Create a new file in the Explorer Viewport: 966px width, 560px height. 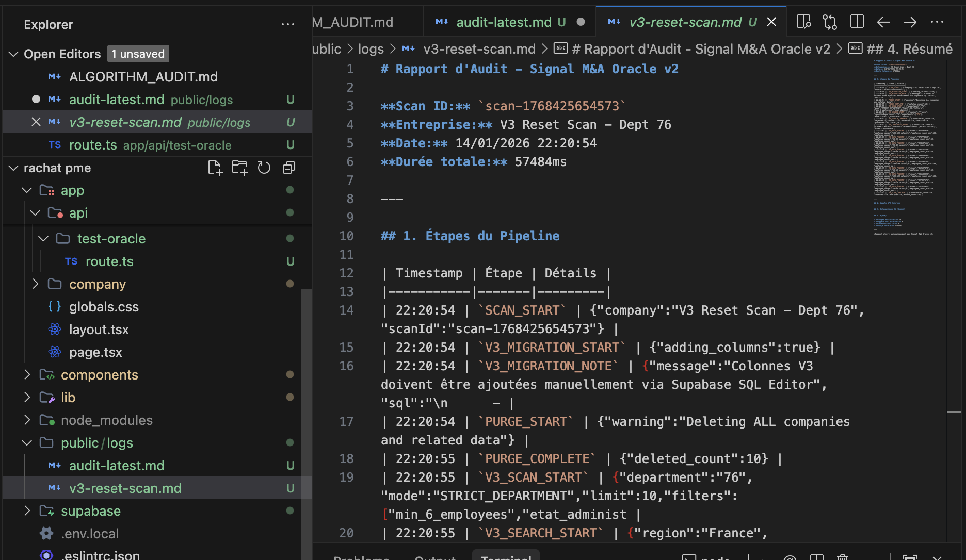click(x=215, y=167)
